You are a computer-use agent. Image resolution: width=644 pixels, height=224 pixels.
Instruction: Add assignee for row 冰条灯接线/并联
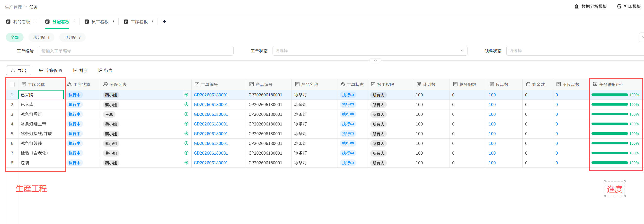[x=186, y=134]
